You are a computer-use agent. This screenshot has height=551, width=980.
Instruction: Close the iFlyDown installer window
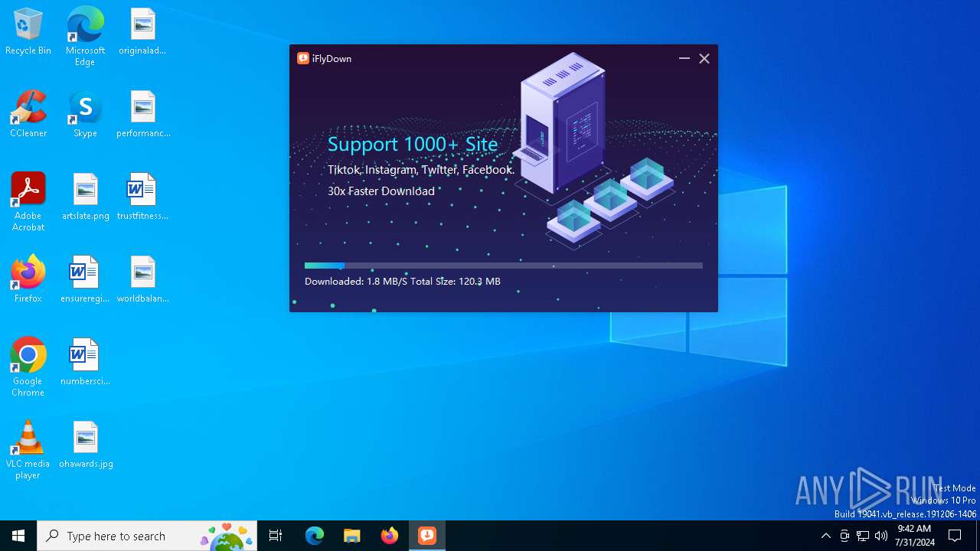[704, 58]
